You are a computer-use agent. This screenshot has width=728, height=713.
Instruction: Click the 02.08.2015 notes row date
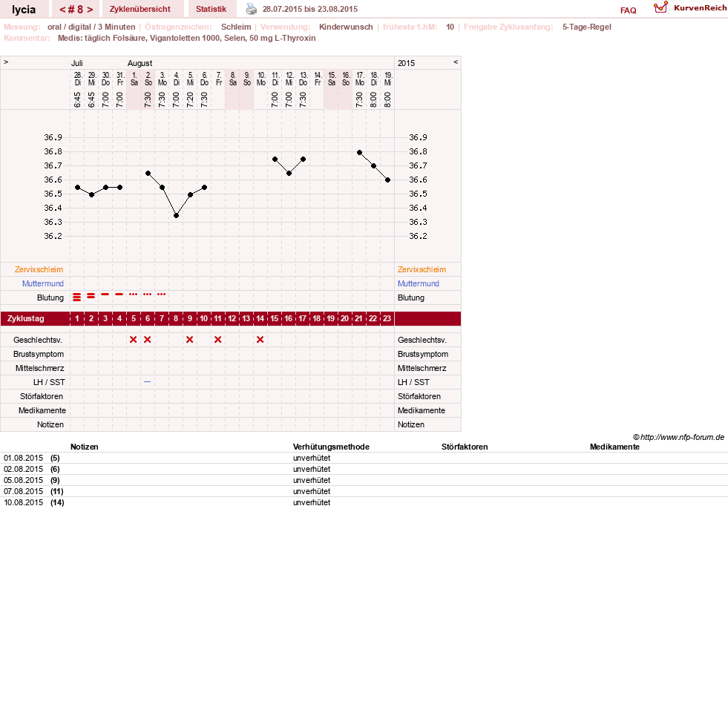23,470
